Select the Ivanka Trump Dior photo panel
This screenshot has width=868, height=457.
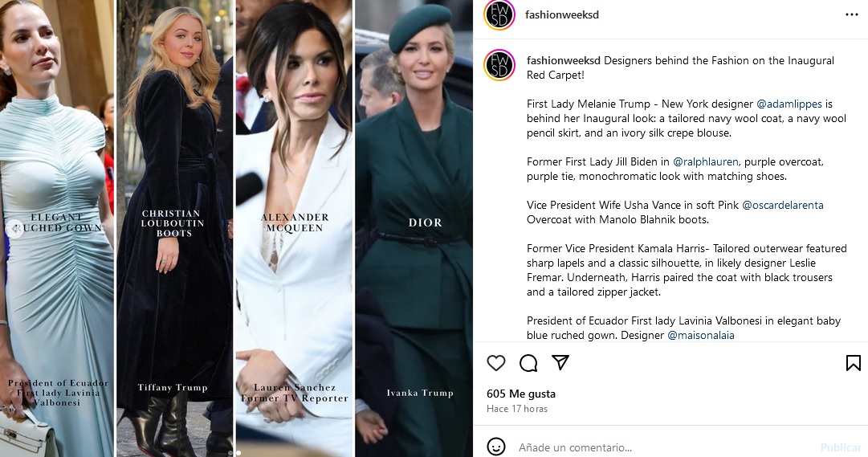tap(414, 228)
